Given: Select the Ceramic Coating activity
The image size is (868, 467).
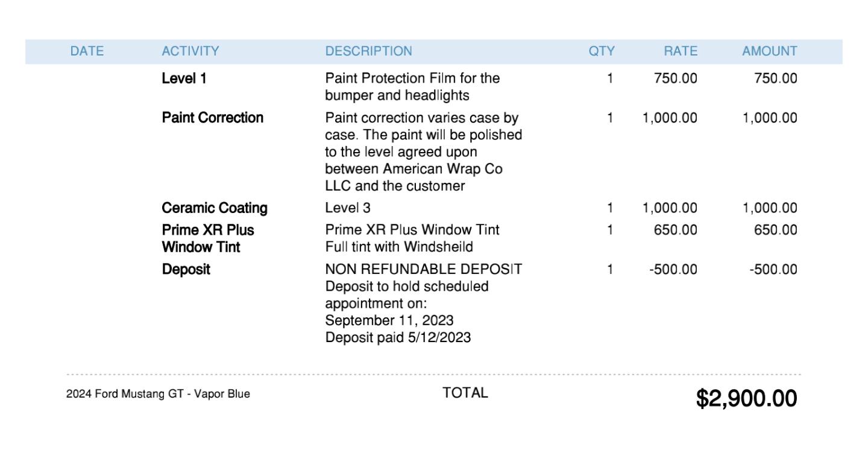Looking at the screenshot, I should click(x=215, y=208).
